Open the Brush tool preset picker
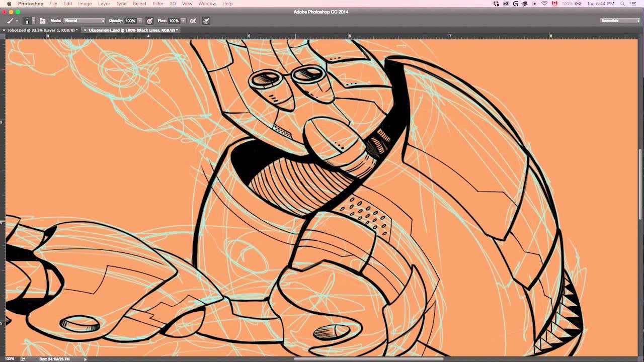Screen dimensions: 644x362 (x=12, y=21)
